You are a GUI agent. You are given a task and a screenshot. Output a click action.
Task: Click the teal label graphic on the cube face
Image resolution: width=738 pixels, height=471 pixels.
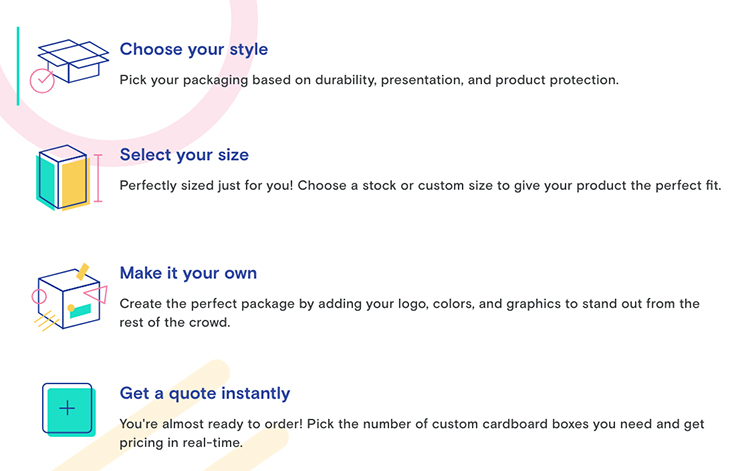click(x=80, y=311)
